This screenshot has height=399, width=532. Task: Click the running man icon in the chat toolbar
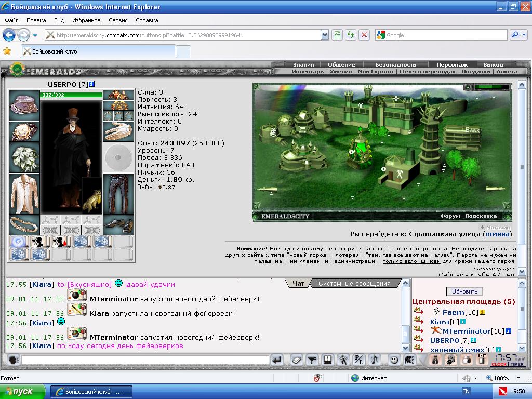[343, 360]
